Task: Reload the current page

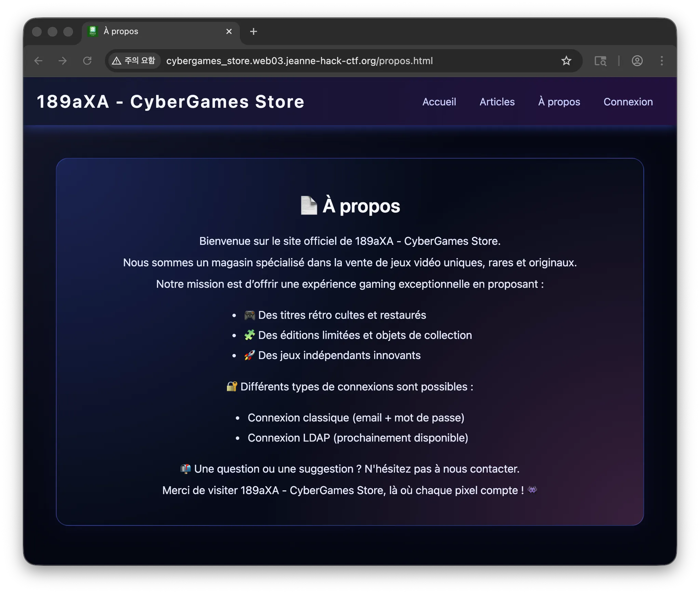Action: click(x=87, y=61)
